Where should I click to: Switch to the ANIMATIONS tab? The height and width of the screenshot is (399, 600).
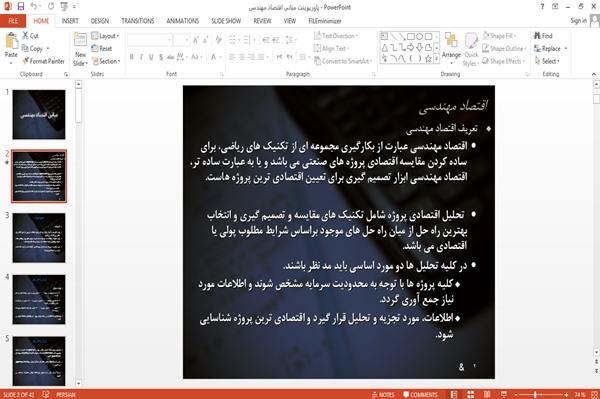click(183, 21)
